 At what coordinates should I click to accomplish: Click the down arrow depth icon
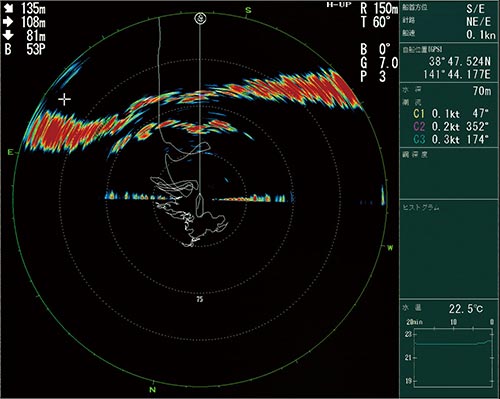pyautogui.click(x=8, y=35)
